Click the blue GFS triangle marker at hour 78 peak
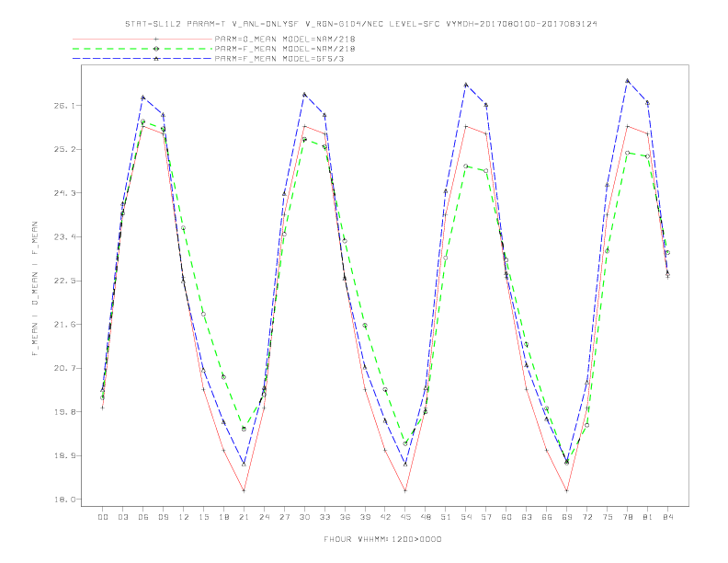 tap(627, 80)
